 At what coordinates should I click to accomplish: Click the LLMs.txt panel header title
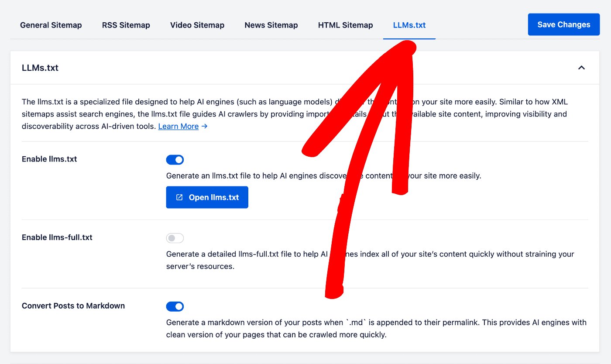[40, 68]
